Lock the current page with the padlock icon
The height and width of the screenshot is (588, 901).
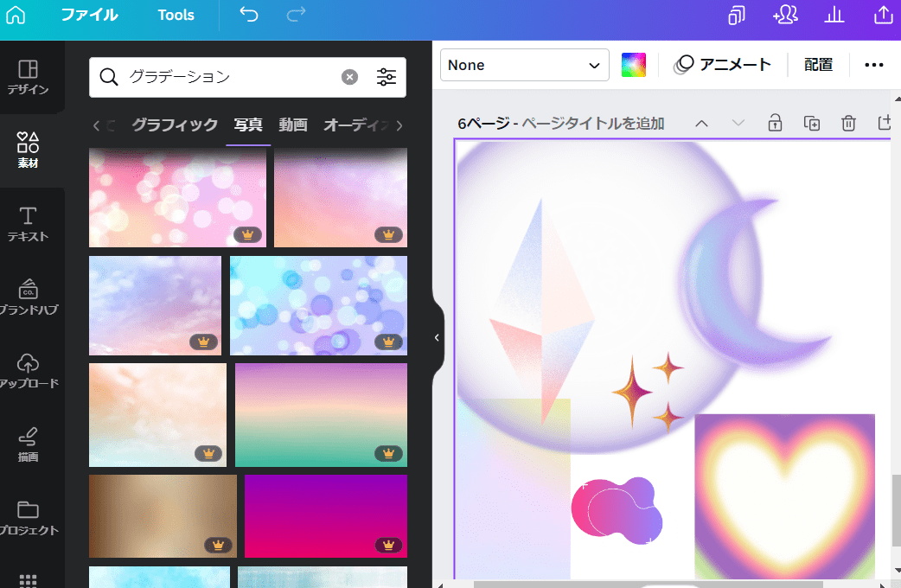click(x=775, y=123)
